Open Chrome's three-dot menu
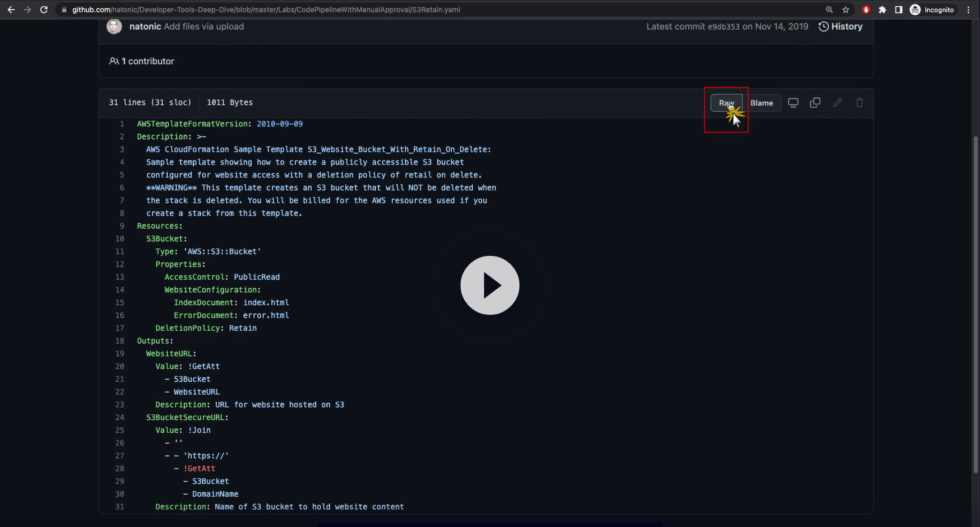This screenshot has width=980, height=527. (969, 10)
